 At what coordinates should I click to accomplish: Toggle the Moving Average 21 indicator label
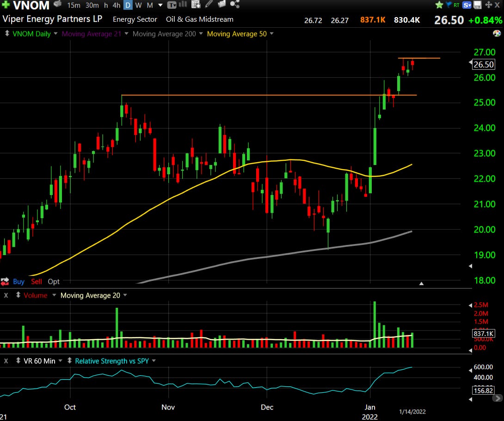(91, 34)
